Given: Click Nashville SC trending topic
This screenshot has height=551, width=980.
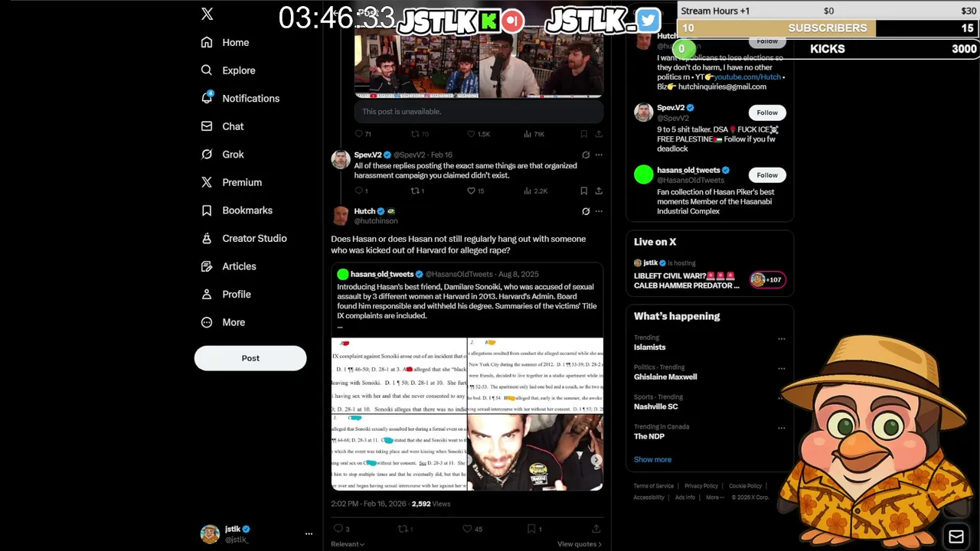Looking at the screenshot, I should pyautogui.click(x=655, y=407).
